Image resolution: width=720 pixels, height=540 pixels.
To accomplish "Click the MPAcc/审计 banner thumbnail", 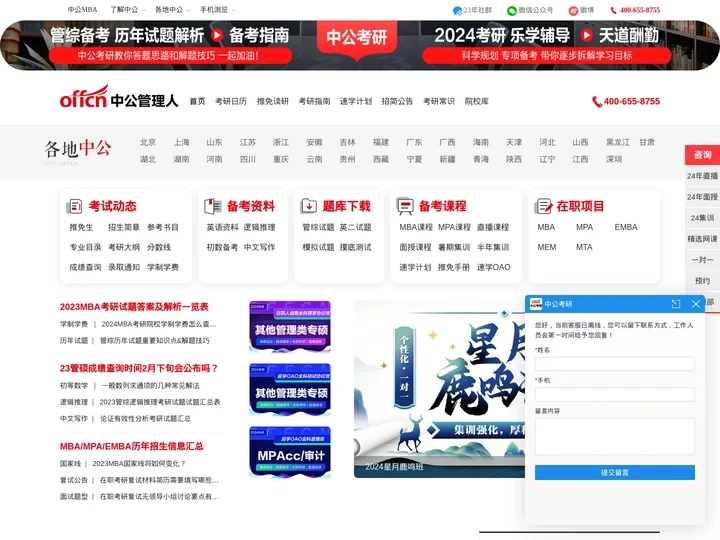I will tap(290, 452).
